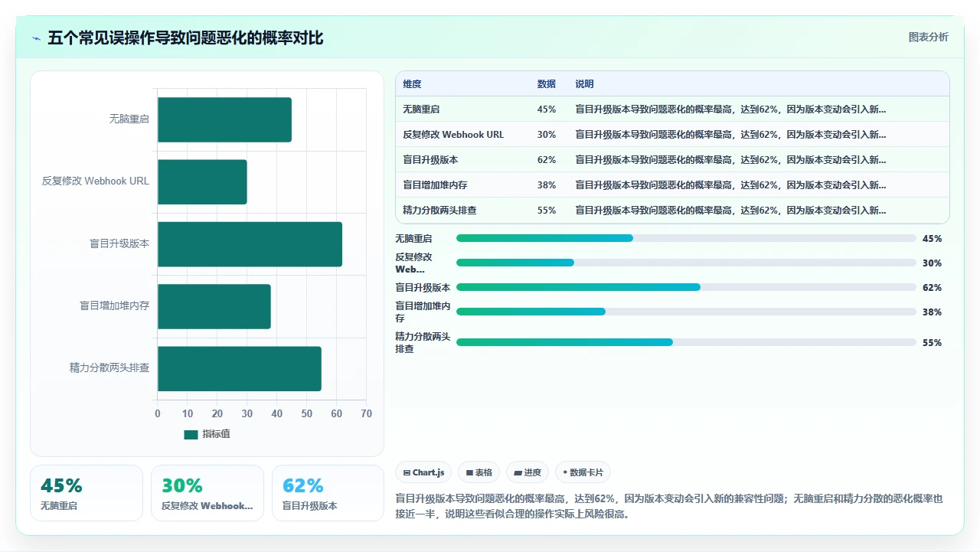Click the 反复修改 Webhook URL chart bar
This screenshot has height=552, width=980.
(x=202, y=181)
